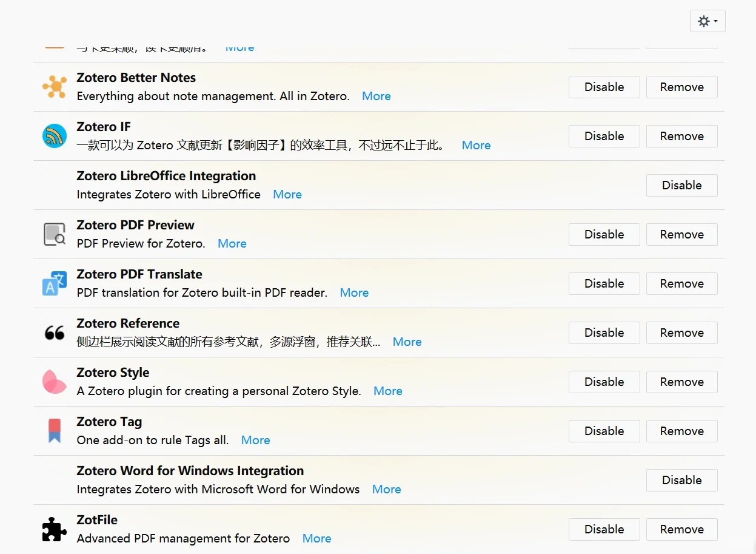Click 'Integrates Zotero with Microsoft Word' description
Image resolution: width=756 pixels, height=554 pixels.
(x=218, y=489)
